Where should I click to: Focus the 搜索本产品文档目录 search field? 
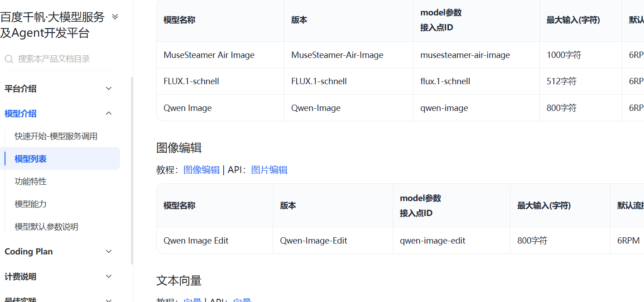60,59
